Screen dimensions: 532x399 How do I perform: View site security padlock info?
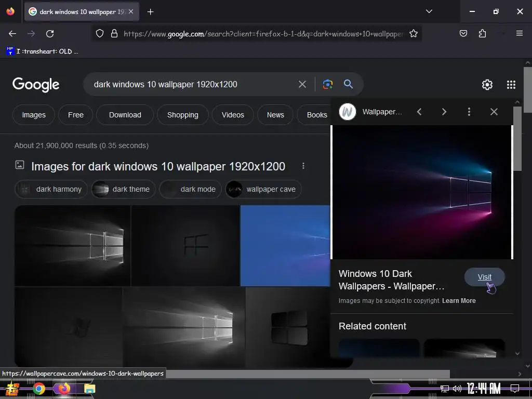114,34
